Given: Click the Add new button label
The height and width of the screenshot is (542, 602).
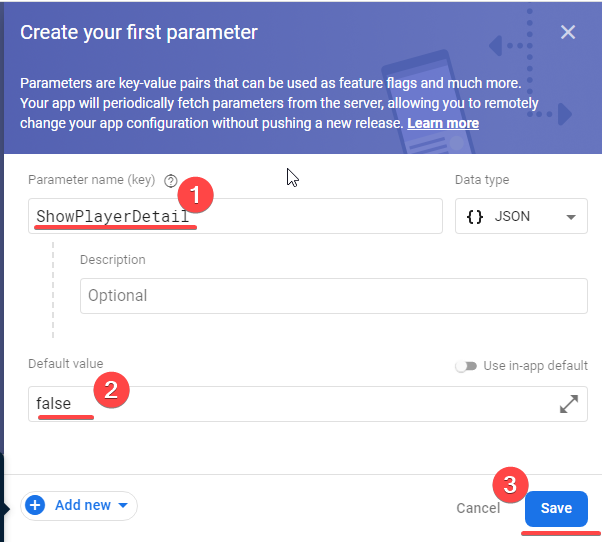Looking at the screenshot, I should (82, 505).
